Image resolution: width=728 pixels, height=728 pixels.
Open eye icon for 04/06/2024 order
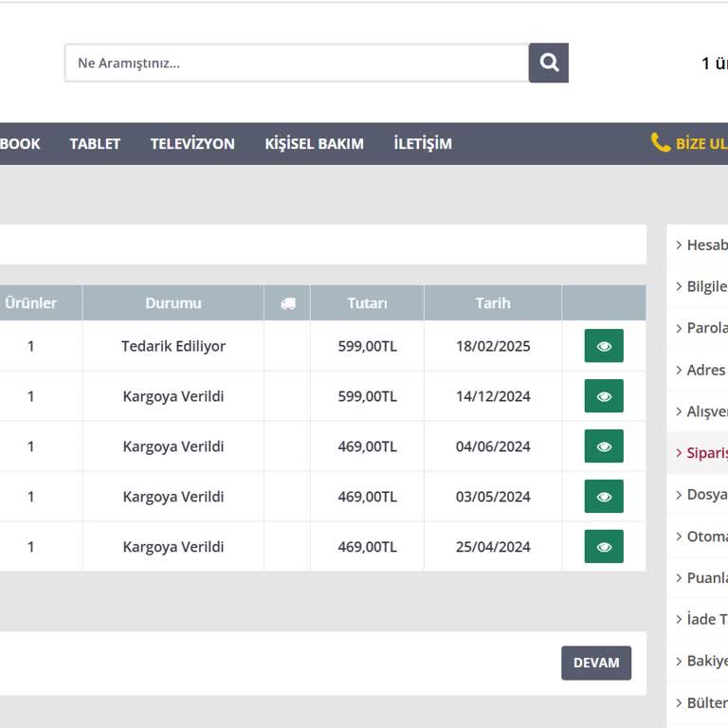(604, 446)
